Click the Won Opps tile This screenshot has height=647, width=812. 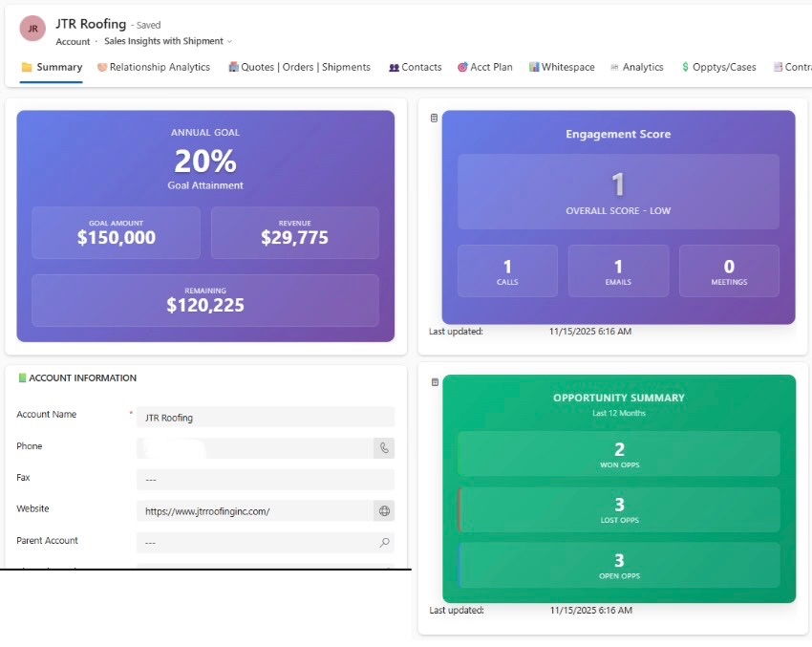pyautogui.click(x=619, y=454)
